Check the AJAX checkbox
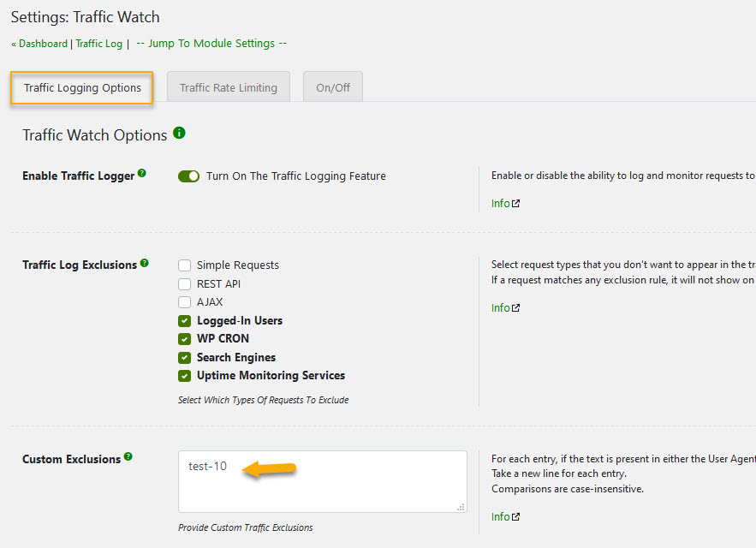This screenshot has height=548, width=756. 184,302
